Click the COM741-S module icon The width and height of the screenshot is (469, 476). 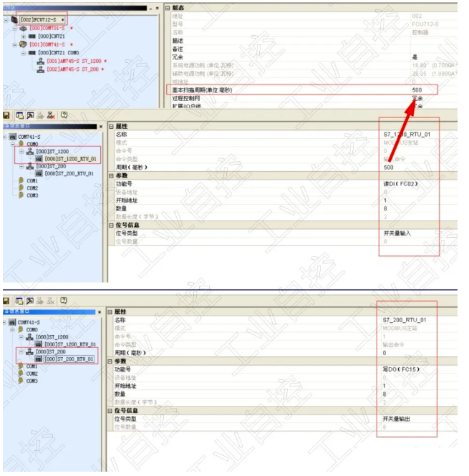point(23,44)
